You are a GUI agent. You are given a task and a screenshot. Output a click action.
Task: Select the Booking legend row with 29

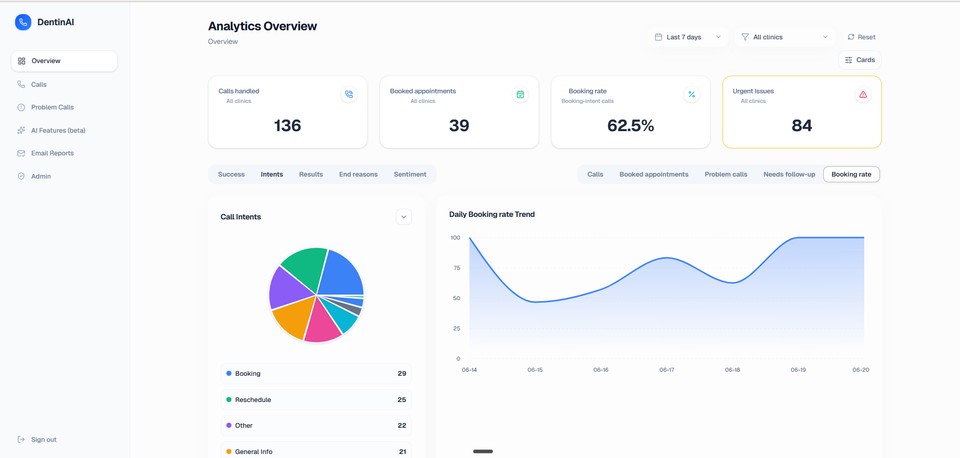tap(316, 374)
